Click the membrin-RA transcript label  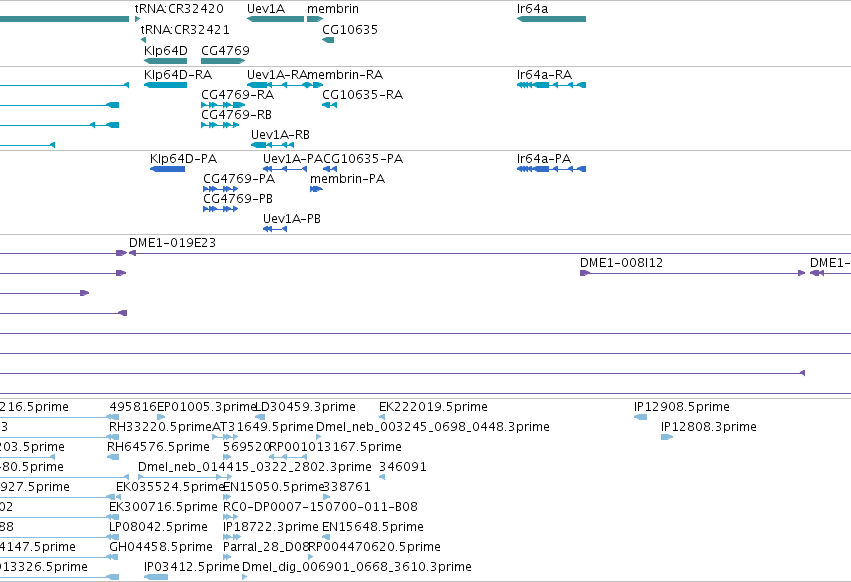[345, 74]
